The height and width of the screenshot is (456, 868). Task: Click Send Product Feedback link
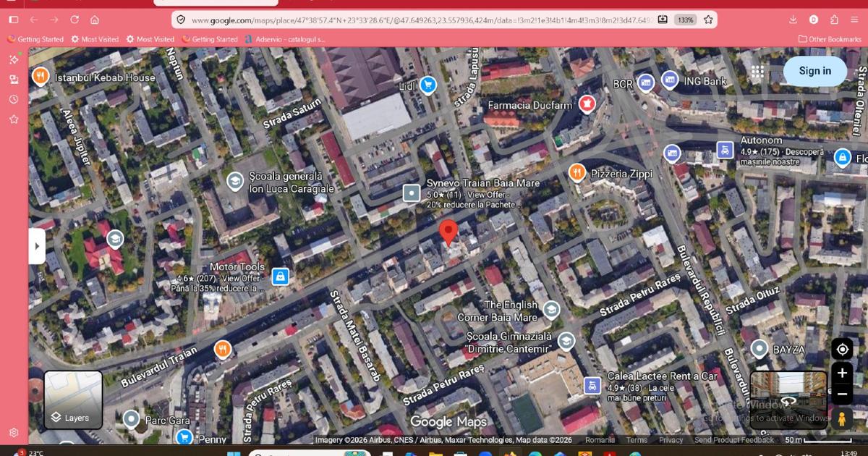[x=734, y=440]
